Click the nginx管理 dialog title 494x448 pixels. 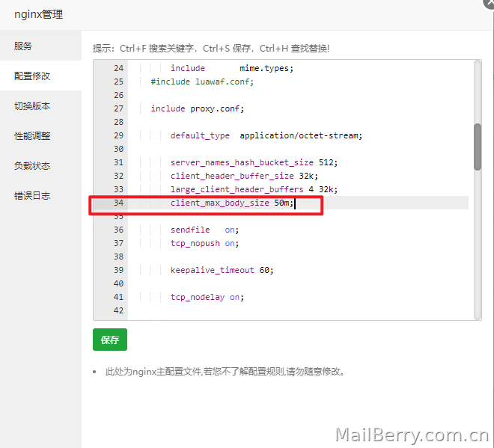tap(38, 14)
